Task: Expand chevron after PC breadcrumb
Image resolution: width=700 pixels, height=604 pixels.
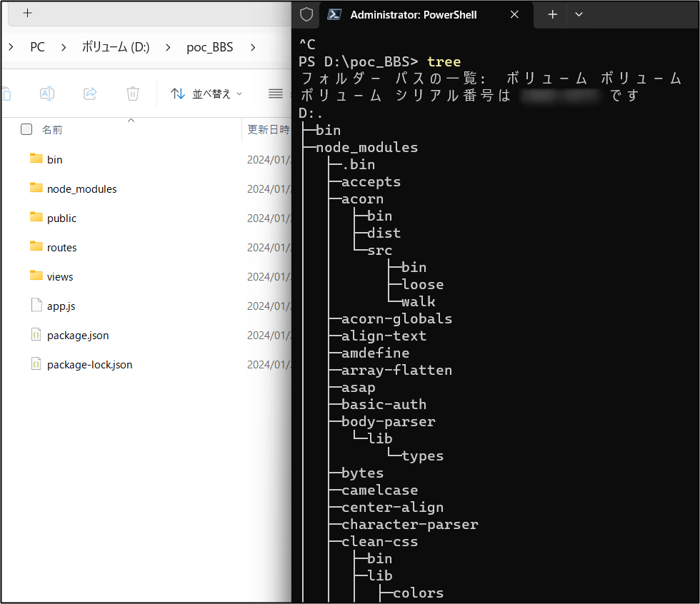Action: pyautogui.click(x=64, y=47)
